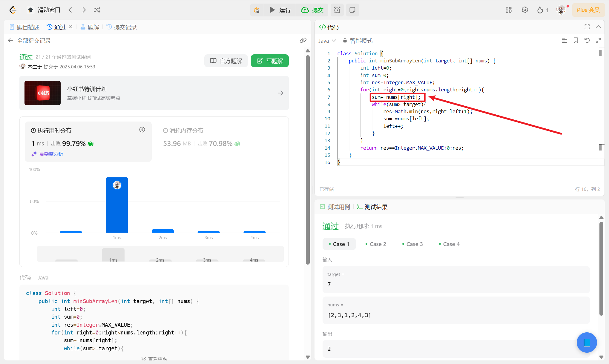Screen dimensions: 609x364
Task: Expand the Java language dropdown
Action: pos(327,41)
